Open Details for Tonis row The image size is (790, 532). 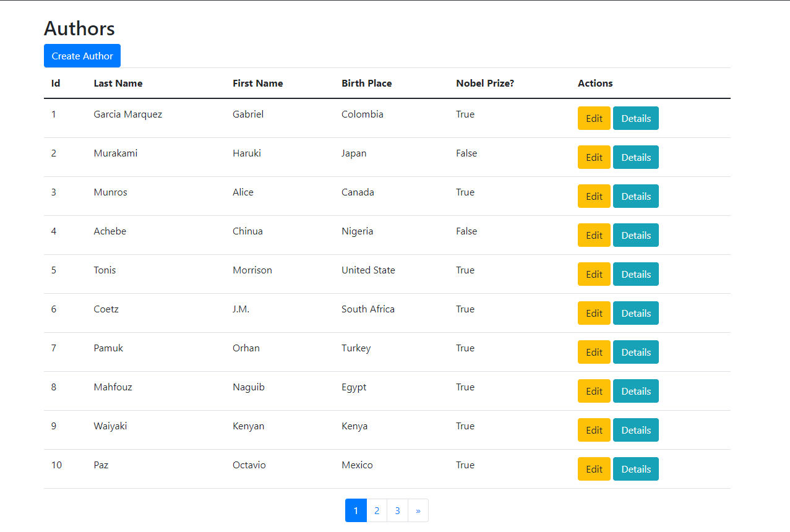[x=635, y=274]
